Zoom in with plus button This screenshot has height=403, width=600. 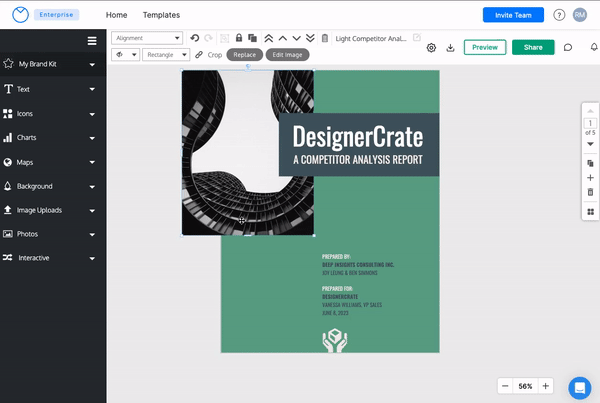coord(546,386)
